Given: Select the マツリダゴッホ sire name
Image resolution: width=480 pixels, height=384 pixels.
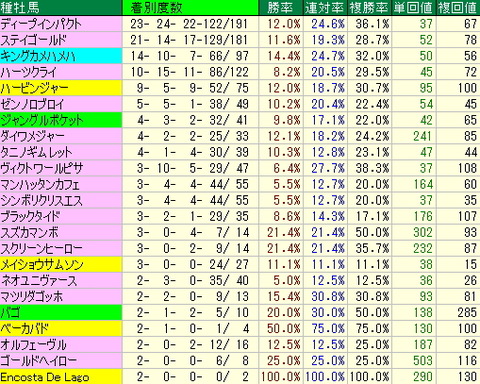Looking at the screenshot, I should tap(32, 296).
